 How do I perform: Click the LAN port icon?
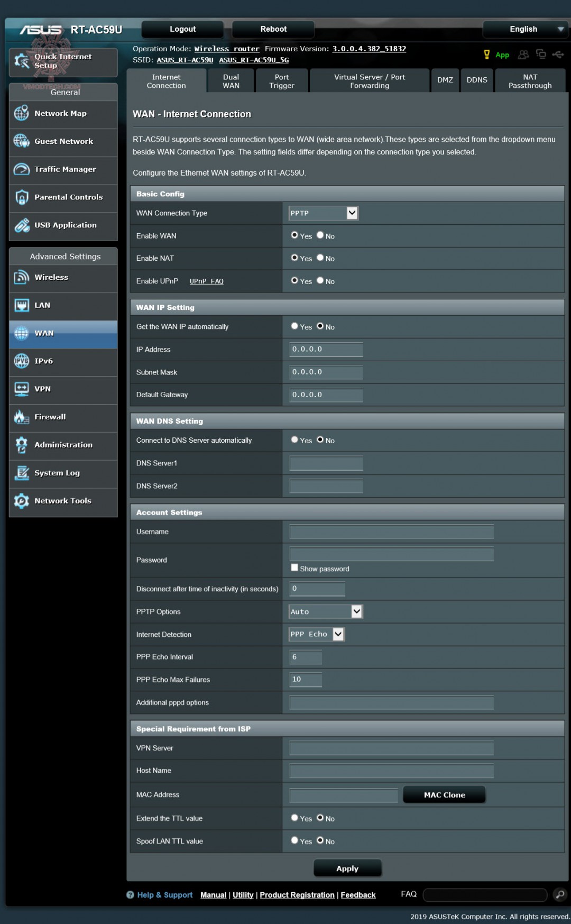[x=22, y=305]
